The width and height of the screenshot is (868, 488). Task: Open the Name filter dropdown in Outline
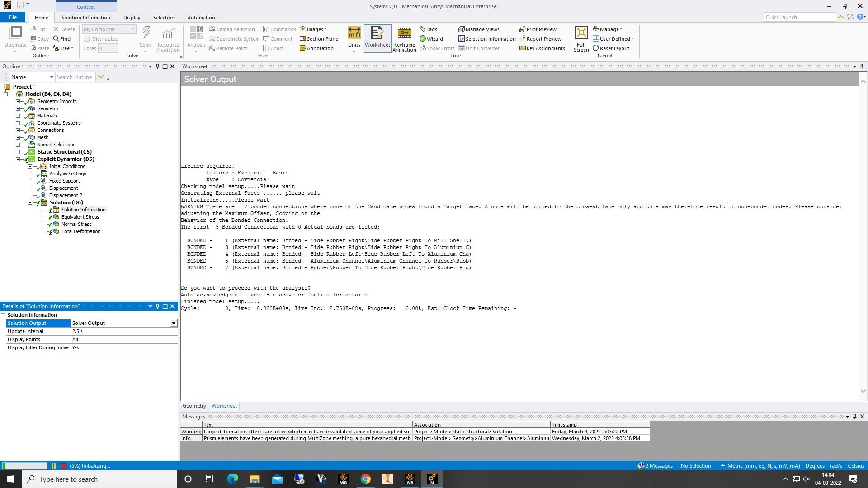[x=51, y=77]
